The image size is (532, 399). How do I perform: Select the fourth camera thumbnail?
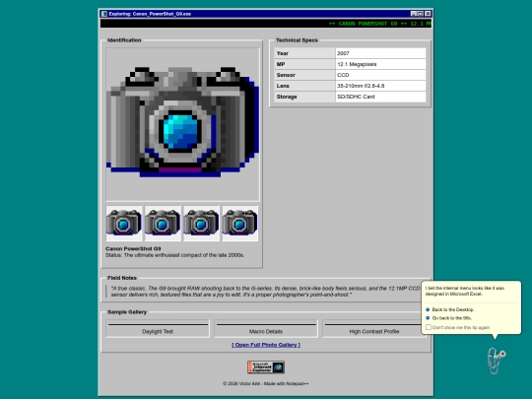coord(240,224)
